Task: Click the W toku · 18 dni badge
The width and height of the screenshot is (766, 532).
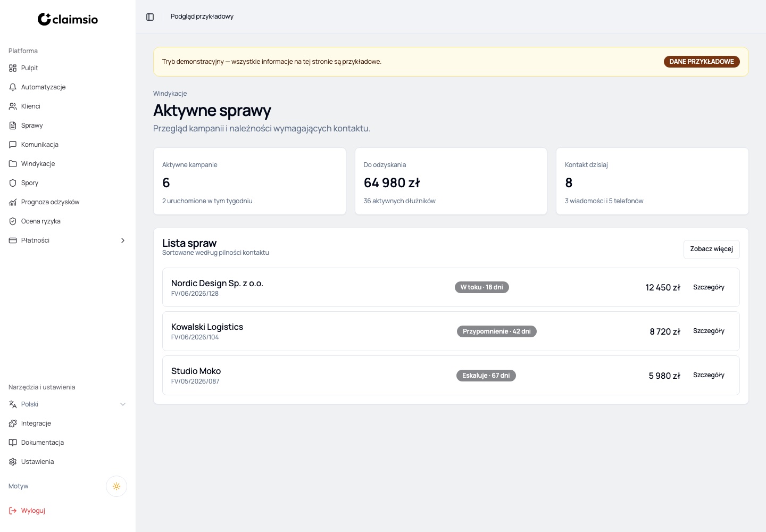Action: (x=482, y=287)
